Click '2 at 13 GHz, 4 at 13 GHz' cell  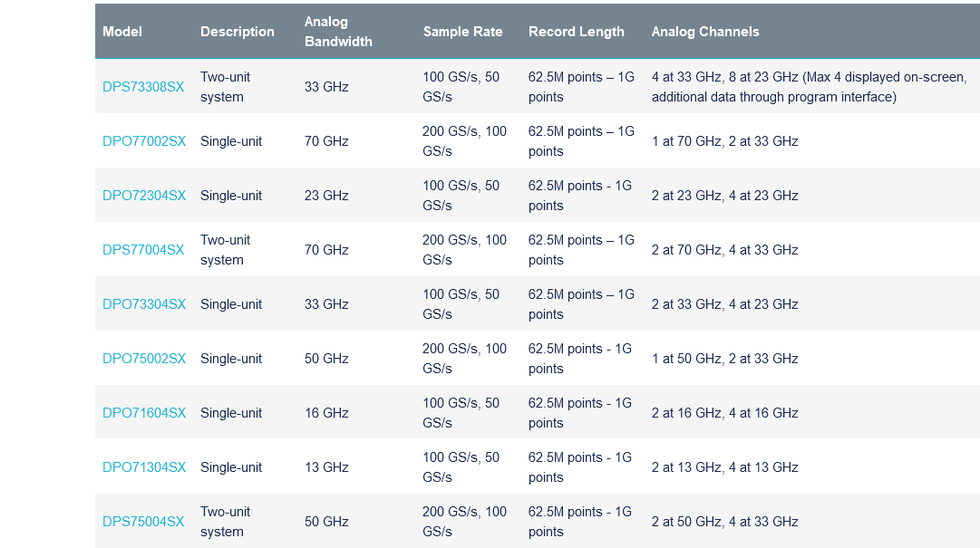click(x=725, y=466)
